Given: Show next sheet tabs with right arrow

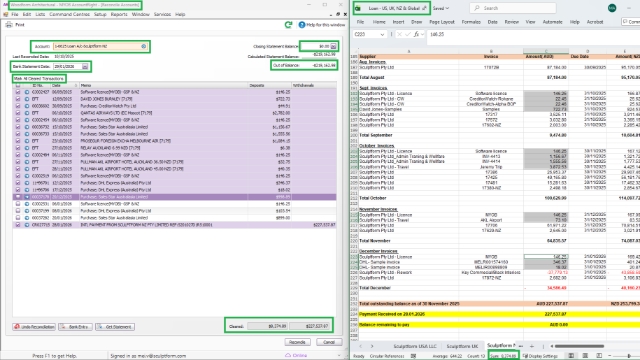Looking at the screenshot, I should click(x=372, y=346).
